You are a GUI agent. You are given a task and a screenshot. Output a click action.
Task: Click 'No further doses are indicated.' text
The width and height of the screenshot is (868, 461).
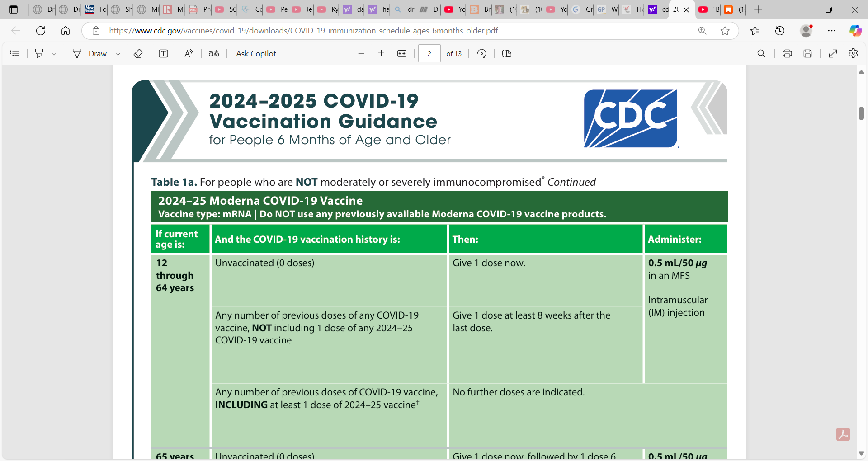click(519, 392)
